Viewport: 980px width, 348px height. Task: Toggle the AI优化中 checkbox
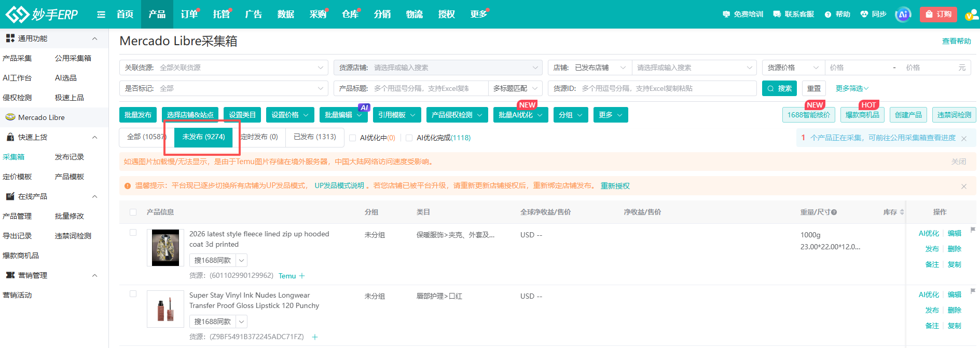click(353, 138)
